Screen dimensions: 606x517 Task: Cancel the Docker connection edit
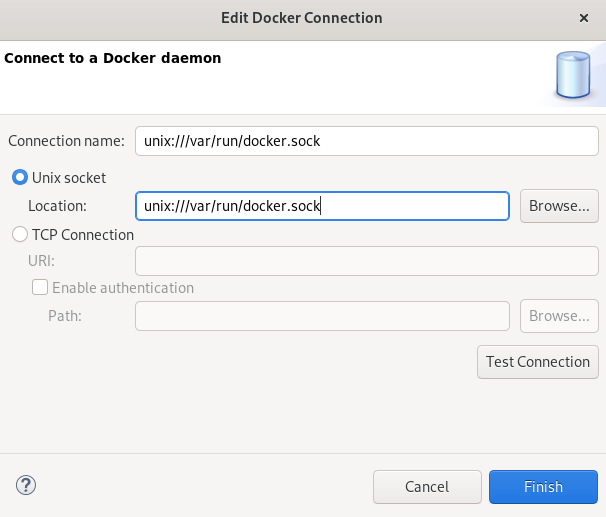[x=427, y=487]
